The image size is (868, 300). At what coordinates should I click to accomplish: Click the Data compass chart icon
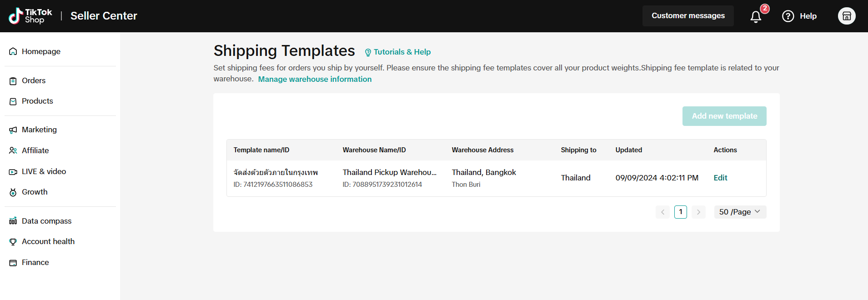(13, 221)
